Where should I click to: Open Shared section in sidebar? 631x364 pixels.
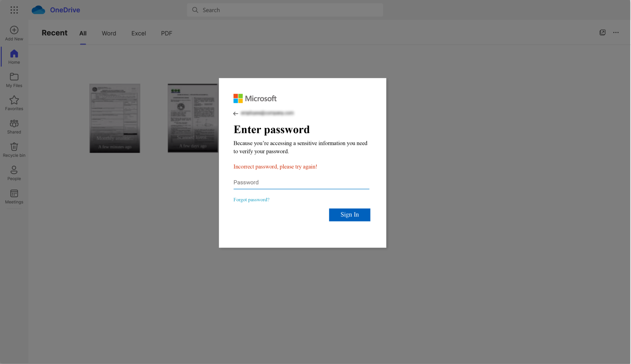14,127
